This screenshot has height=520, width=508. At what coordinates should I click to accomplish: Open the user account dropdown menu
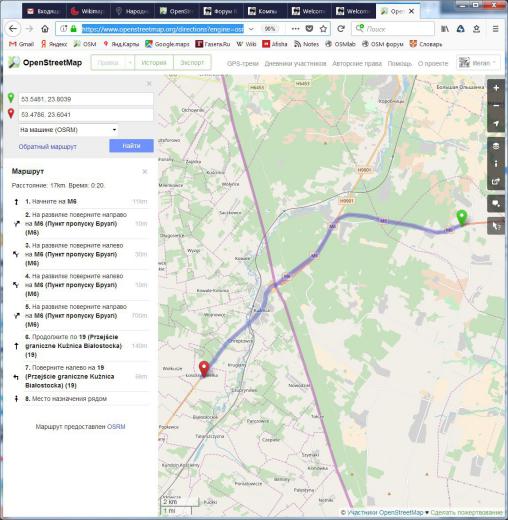pyautogui.click(x=478, y=63)
